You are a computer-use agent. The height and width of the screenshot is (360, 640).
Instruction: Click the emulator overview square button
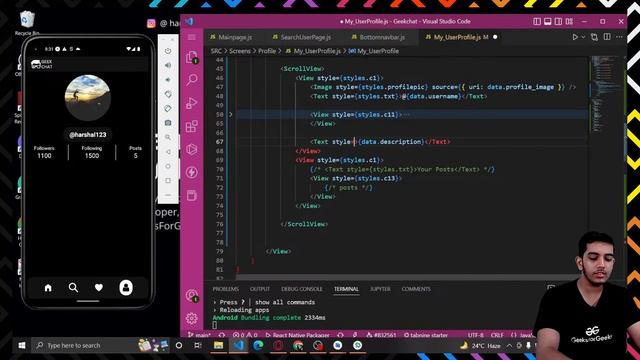pyautogui.click(x=168, y=180)
